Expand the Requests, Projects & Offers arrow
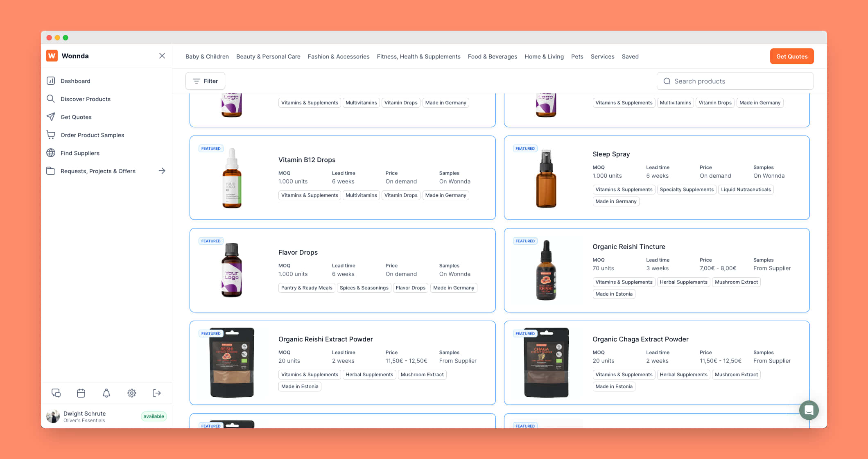868x459 pixels. (162, 171)
